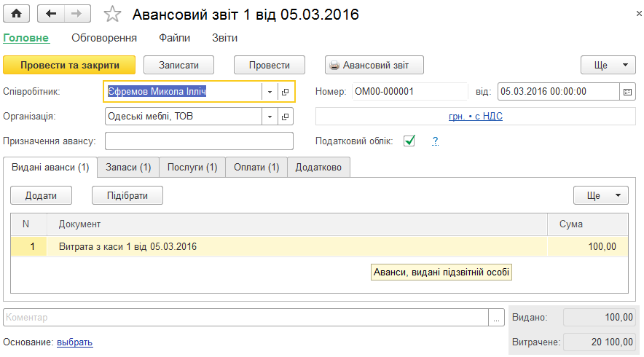Screen dimensions: 644x357
Task: Open organization card next to Одеські меблі
Action: (285, 117)
